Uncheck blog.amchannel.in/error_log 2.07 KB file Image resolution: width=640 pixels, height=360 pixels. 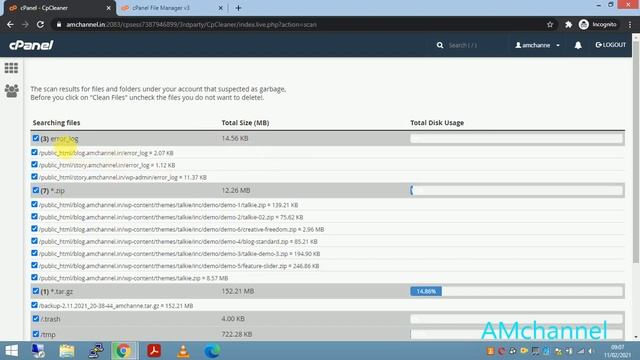(x=34, y=152)
